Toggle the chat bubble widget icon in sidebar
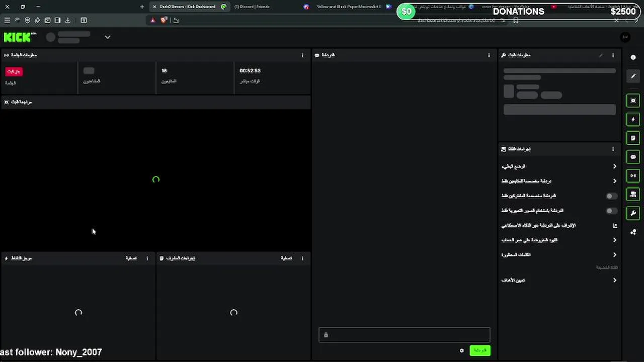Image resolution: width=644 pixels, height=362 pixels. tap(633, 157)
